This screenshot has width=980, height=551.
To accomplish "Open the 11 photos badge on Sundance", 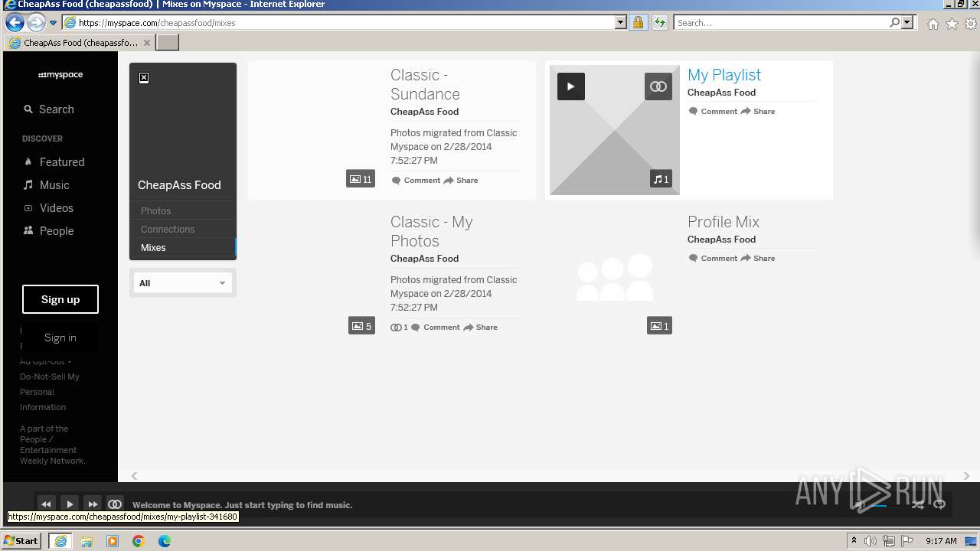I will (x=360, y=179).
